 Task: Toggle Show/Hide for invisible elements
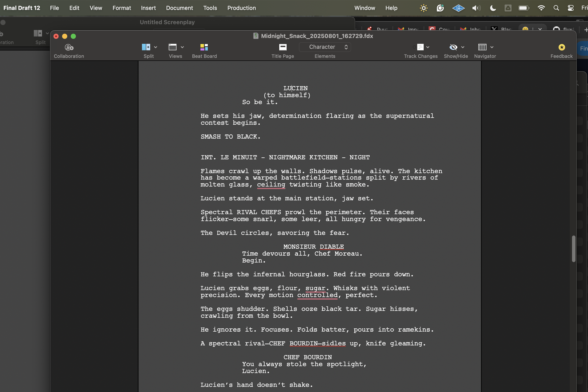click(454, 47)
